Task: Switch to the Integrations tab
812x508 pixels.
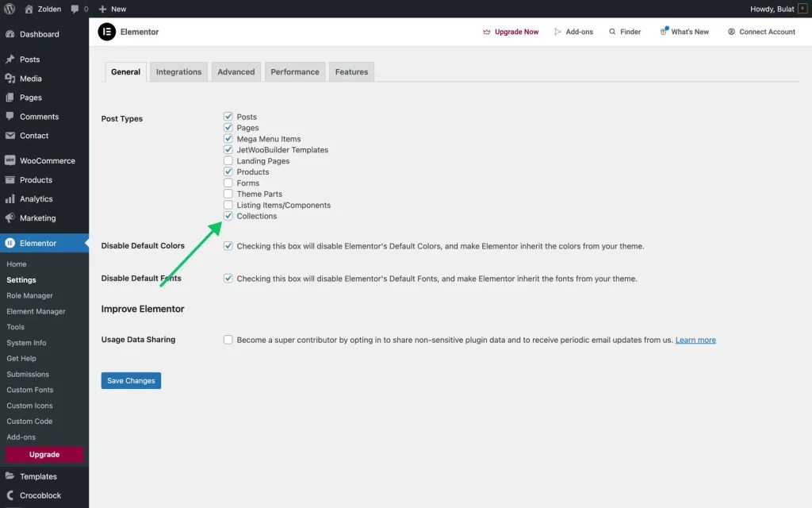Action: (x=178, y=71)
